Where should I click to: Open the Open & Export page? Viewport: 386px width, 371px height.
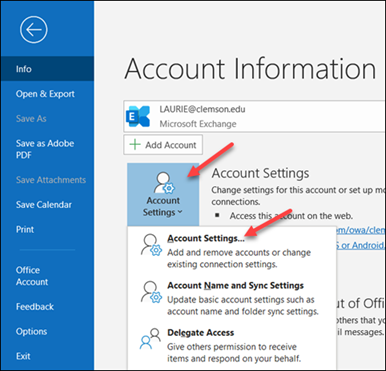pos(45,94)
